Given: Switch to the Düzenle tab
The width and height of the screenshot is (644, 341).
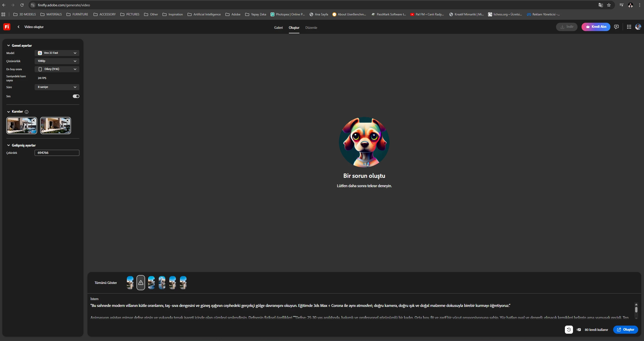Looking at the screenshot, I should pos(311,28).
